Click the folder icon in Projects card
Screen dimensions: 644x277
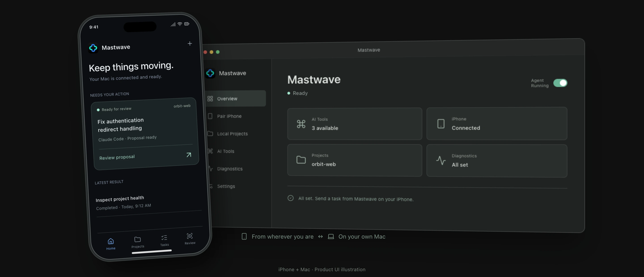[x=301, y=159]
